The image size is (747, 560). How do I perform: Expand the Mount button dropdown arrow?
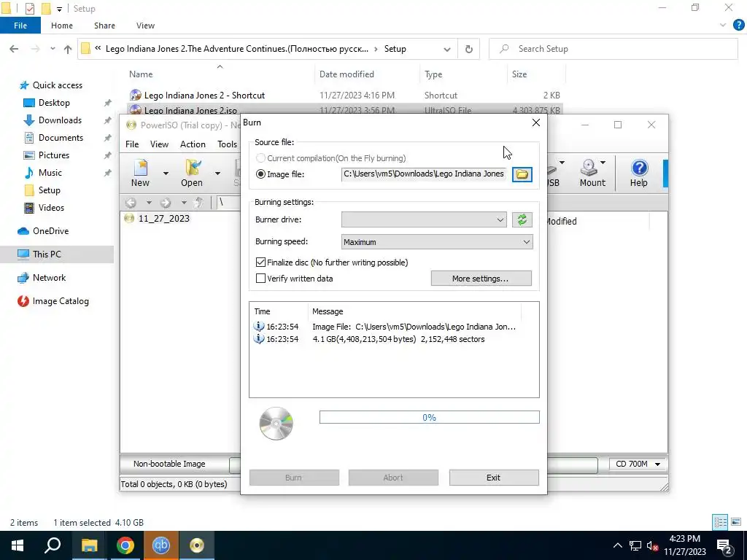click(603, 163)
